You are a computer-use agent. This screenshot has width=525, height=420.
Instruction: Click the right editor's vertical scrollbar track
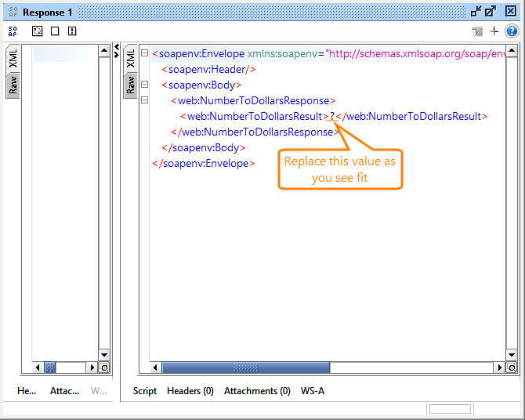pyautogui.click(x=512, y=203)
